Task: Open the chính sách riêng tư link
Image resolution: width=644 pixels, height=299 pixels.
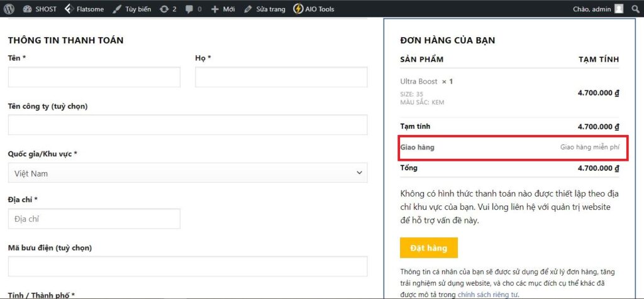Action: pos(484,294)
